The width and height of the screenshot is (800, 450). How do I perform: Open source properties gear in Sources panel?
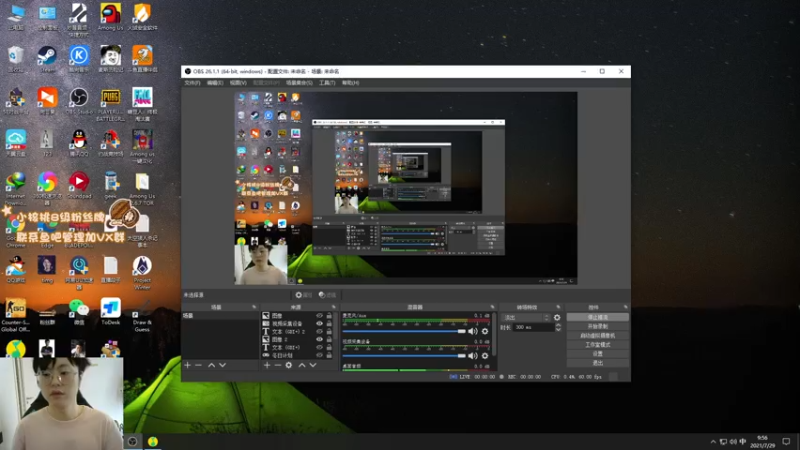(289, 365)
